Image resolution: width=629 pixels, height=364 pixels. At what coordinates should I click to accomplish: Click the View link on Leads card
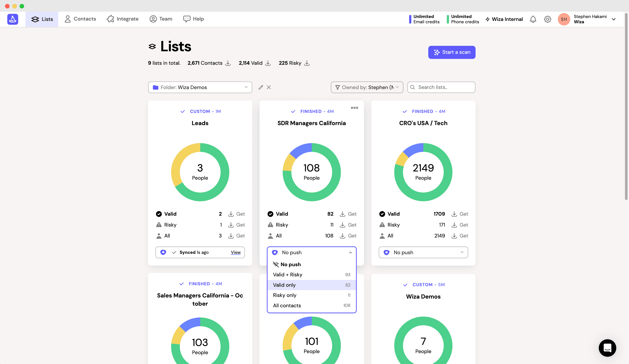pos(236,252)
